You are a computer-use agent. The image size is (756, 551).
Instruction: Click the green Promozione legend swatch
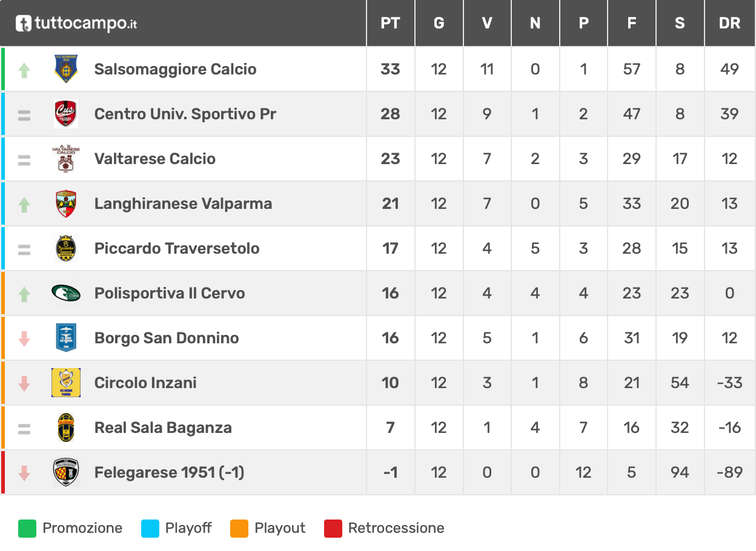(27, 528)
